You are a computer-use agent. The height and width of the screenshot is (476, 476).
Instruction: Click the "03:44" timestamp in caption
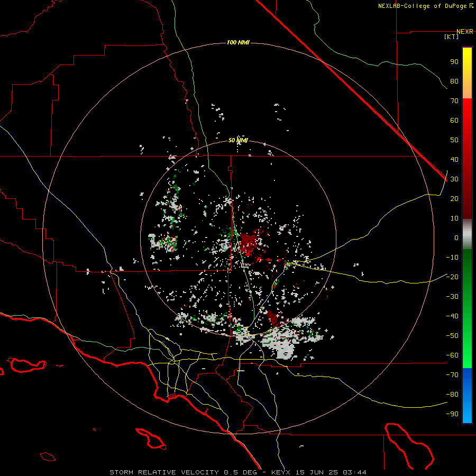click(x=354, y=472)
